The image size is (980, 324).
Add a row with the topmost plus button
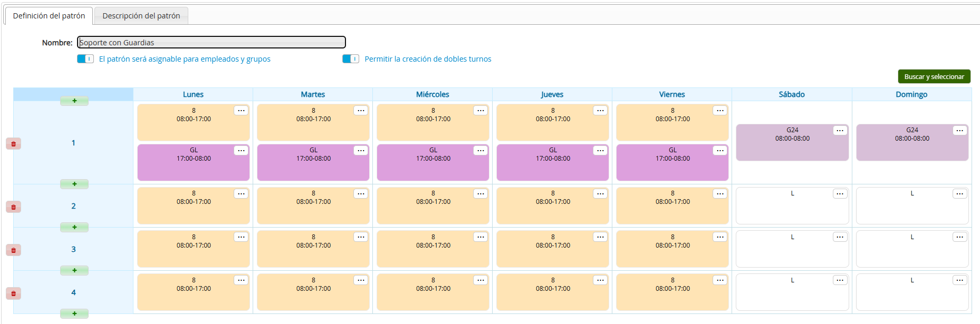pyautogui.click(x=74, y=101)
